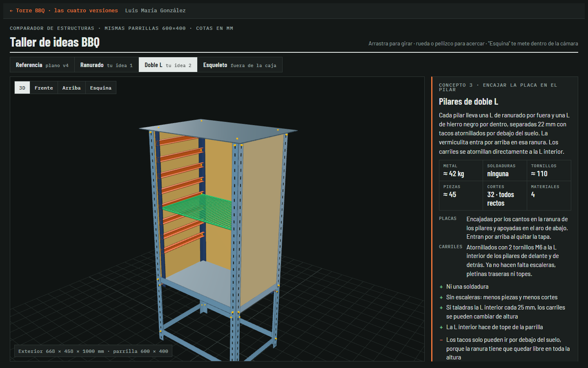Viewport: 588px width, 368px height.
Task: Click the author name Luis María González
Action: 155,11
